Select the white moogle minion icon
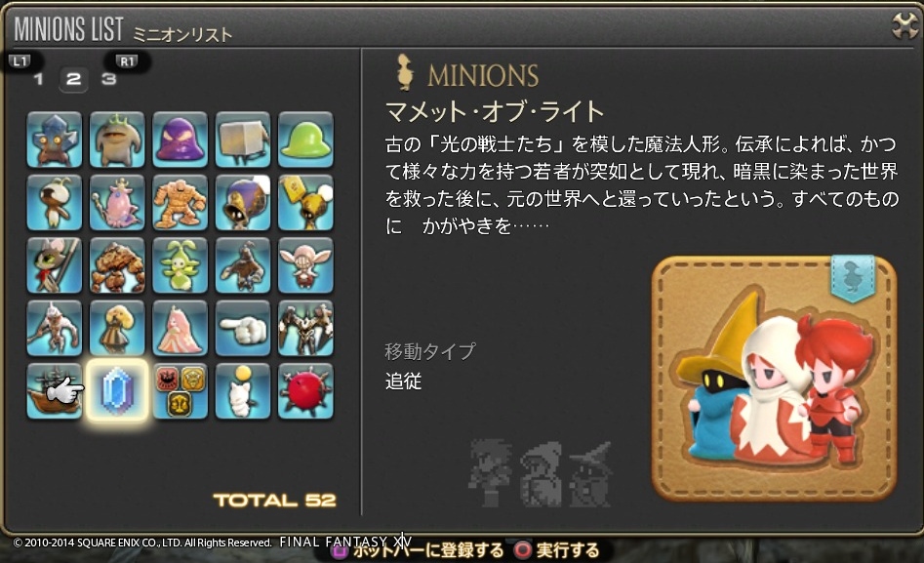The width and height of the screenshot is (924, 563). (243, 391)
